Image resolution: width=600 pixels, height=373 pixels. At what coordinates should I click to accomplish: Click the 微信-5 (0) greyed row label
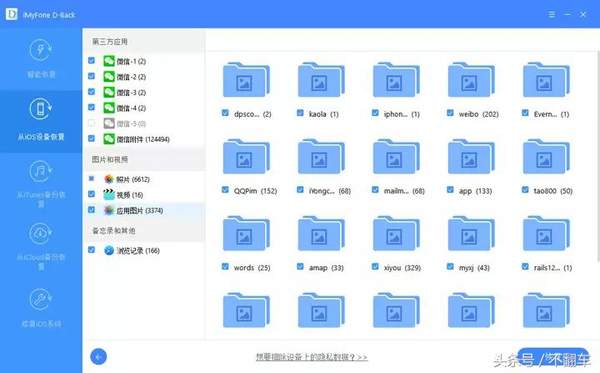pos(131,124)
